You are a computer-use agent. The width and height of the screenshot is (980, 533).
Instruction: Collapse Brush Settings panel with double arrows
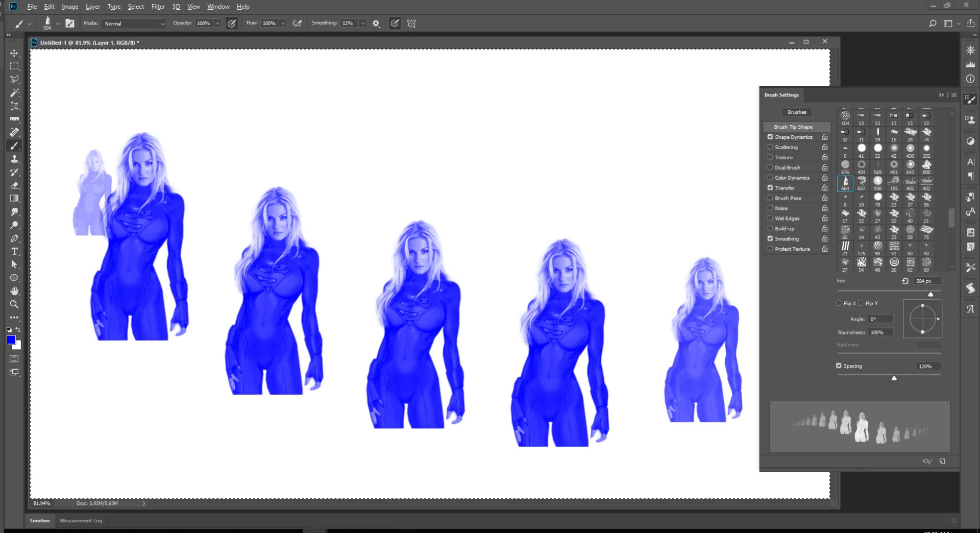point(941,95)
